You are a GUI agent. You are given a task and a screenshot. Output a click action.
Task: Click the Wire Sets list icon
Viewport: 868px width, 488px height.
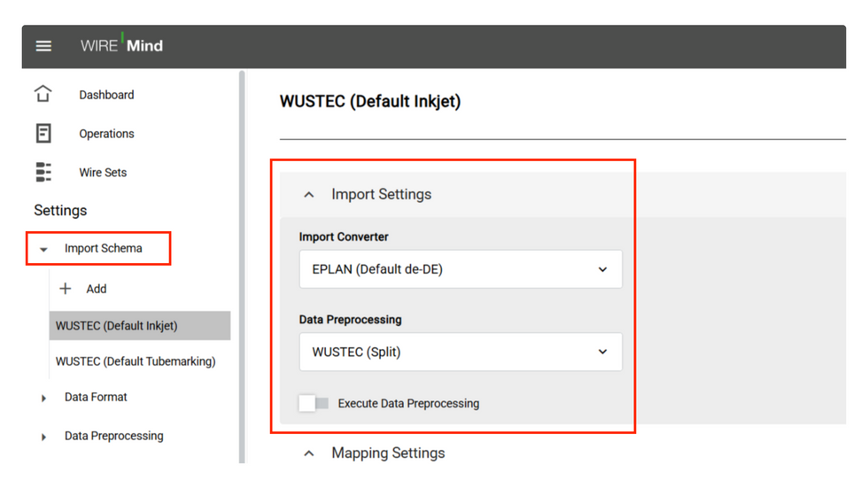[x=43, y=172]
